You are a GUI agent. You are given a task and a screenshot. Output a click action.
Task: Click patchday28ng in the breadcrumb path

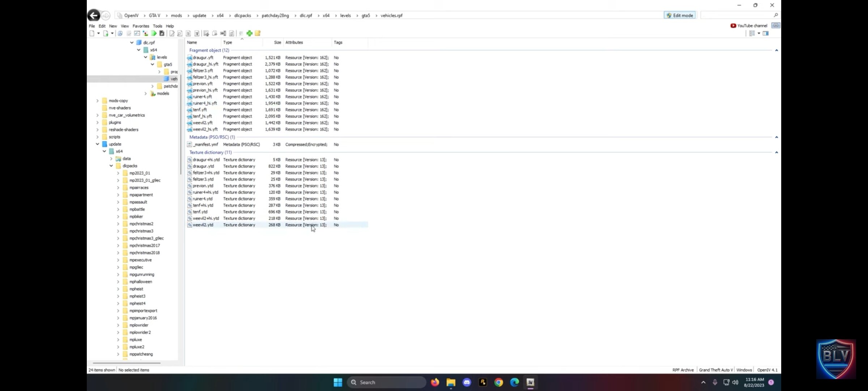click(x=275, y=16)
